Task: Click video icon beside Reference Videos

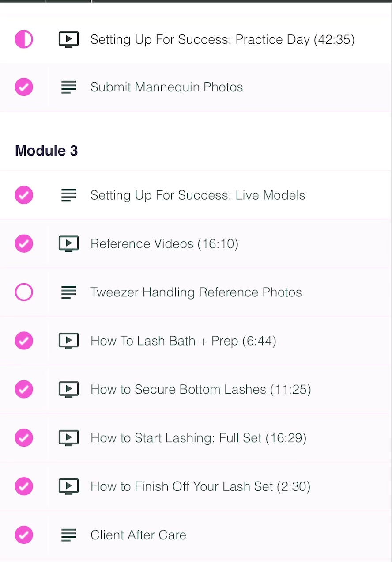Action: point(68,243)
